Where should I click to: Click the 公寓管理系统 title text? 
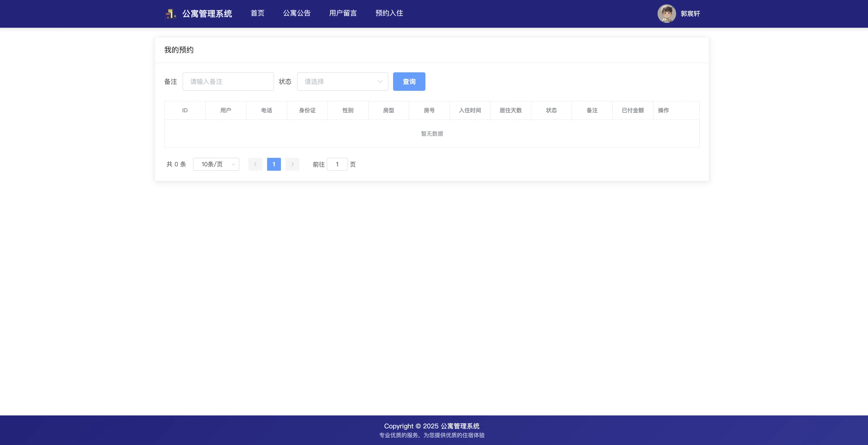[207, 14]
